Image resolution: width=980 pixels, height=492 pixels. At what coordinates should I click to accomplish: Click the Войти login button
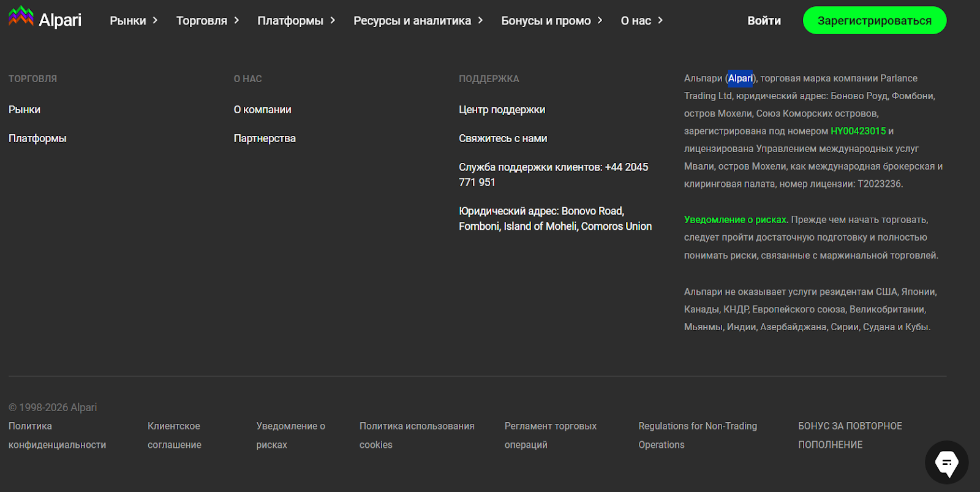tap(764, 21)
